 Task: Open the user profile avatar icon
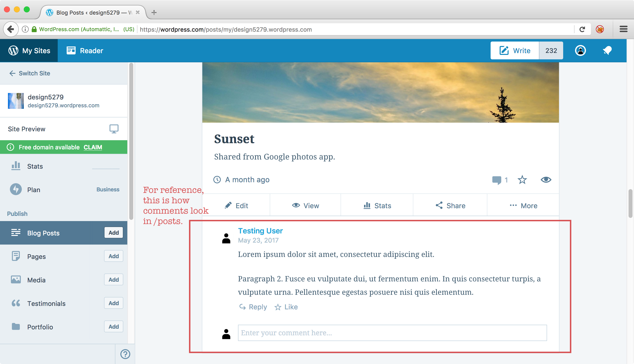(580, 50)
